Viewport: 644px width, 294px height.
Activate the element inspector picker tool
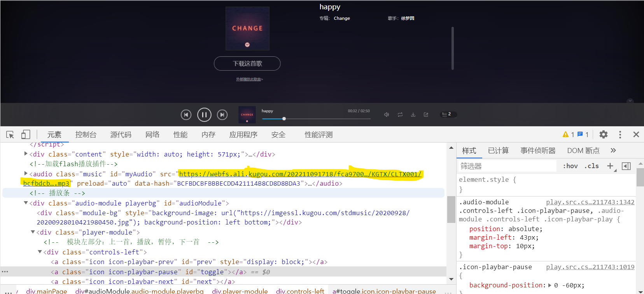10,135
